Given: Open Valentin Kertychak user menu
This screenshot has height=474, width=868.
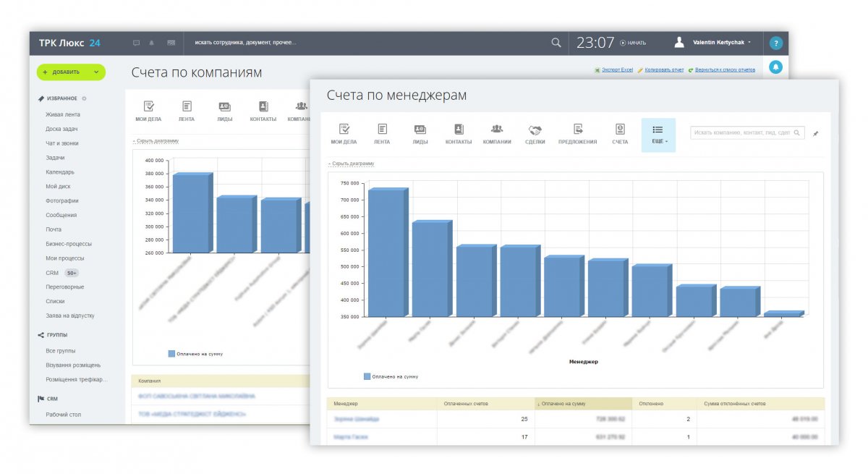Looking at the screenshot, I should pyautogui.click(x=713, y=43).
